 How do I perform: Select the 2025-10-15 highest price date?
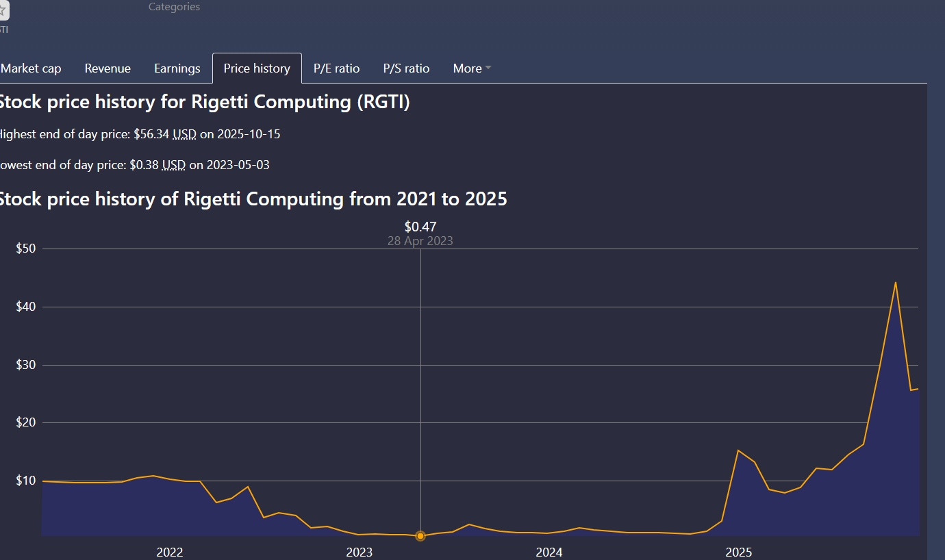pyautogui.click(x=249, y=134)
